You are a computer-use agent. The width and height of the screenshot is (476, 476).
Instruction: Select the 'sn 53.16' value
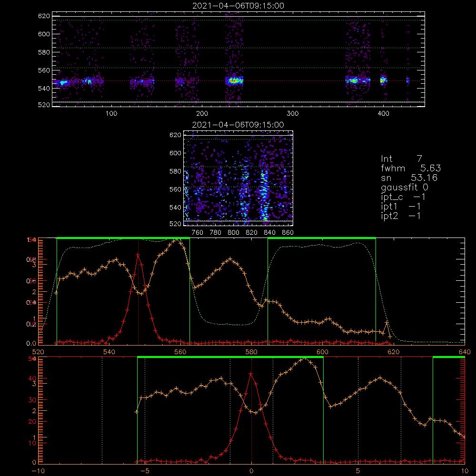click(409, 178)
